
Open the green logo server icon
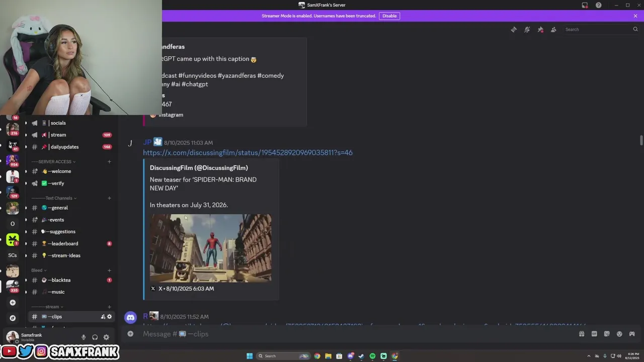tap(13, 239)
